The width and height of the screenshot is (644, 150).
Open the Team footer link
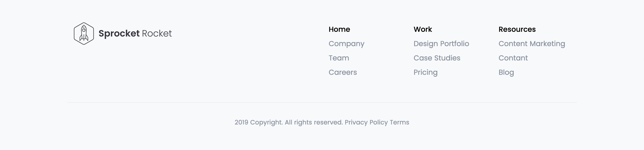click(x=339, y=58)
